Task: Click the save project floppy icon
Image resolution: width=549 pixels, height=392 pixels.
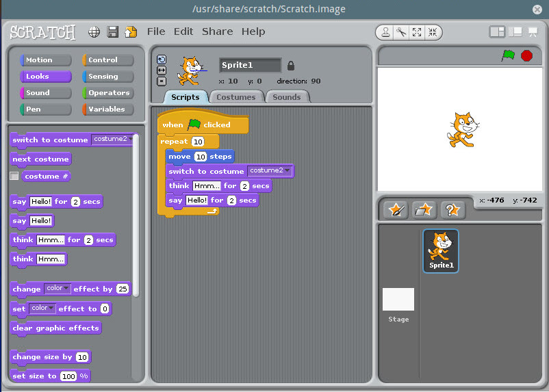Action: [x=113, y=32]
